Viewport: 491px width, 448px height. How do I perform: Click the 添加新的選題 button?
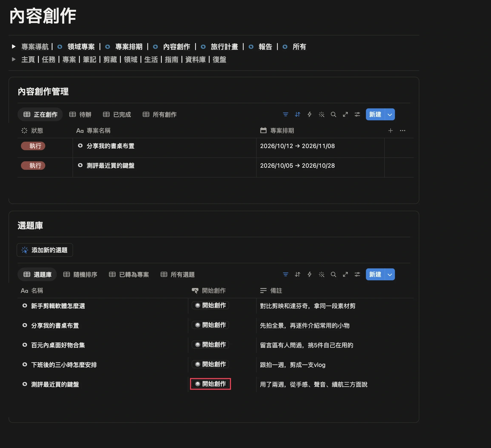tap(45, 250)
